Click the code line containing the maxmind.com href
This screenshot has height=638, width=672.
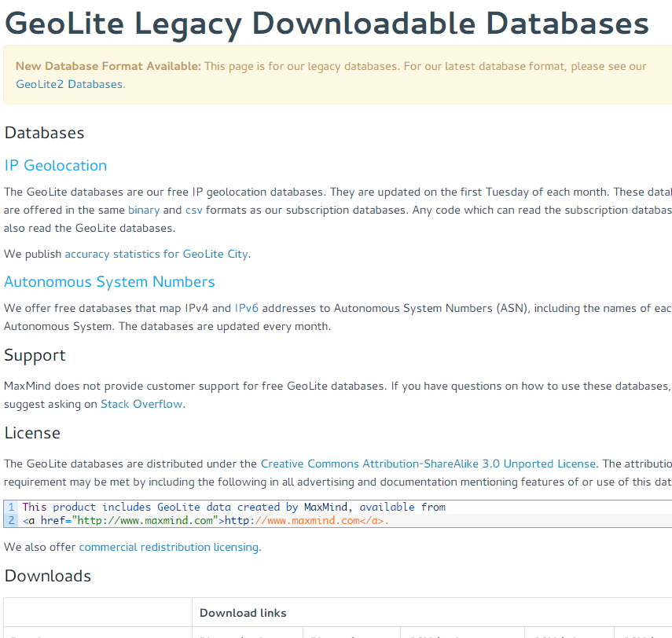206,521
